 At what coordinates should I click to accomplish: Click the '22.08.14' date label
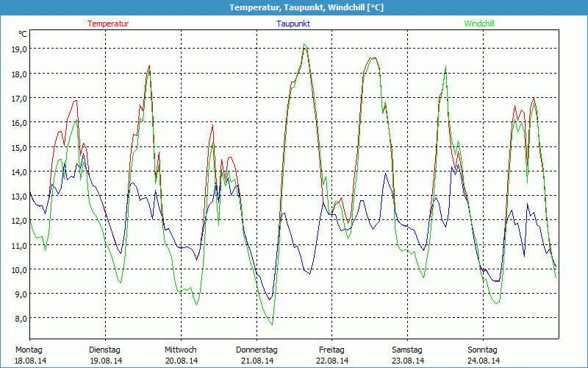click(x=333, y=361)
